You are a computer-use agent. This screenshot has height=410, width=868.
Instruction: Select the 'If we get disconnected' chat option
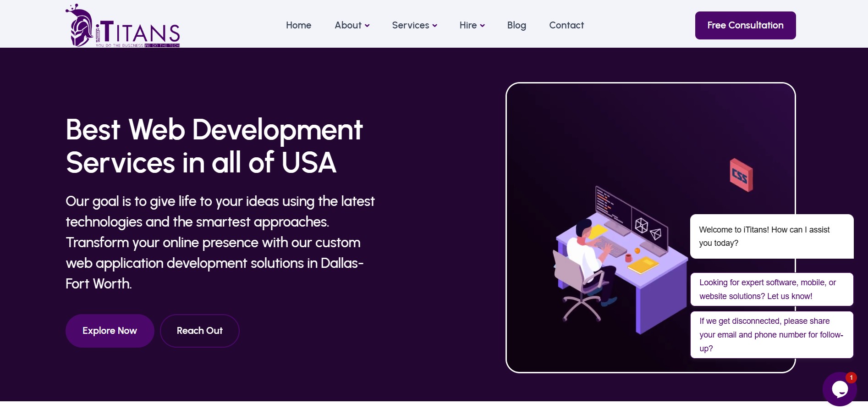pyautogui.click(x=771, y=335)
